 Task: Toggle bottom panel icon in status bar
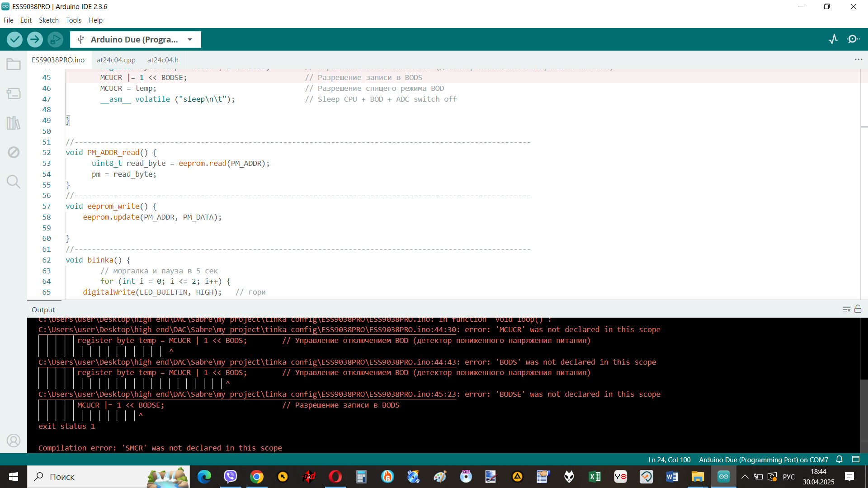click(x=856, y=460)
